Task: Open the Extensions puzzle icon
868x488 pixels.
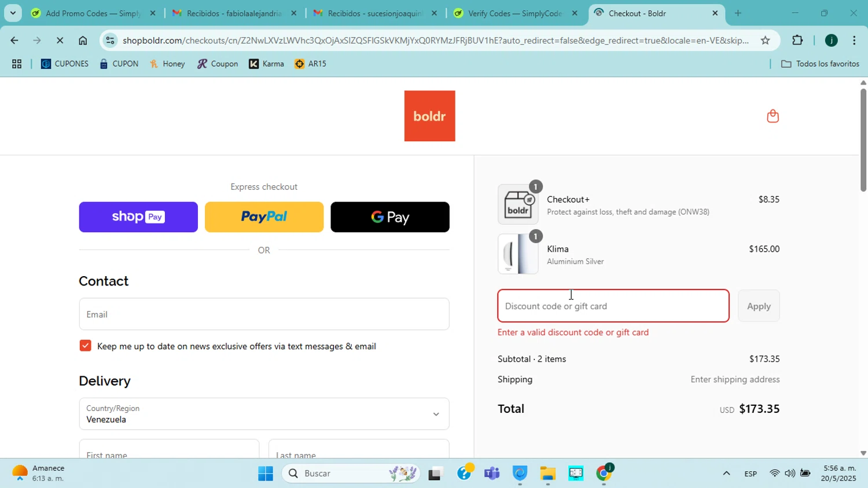Action: pyautogui.click(x=797, y=41)
